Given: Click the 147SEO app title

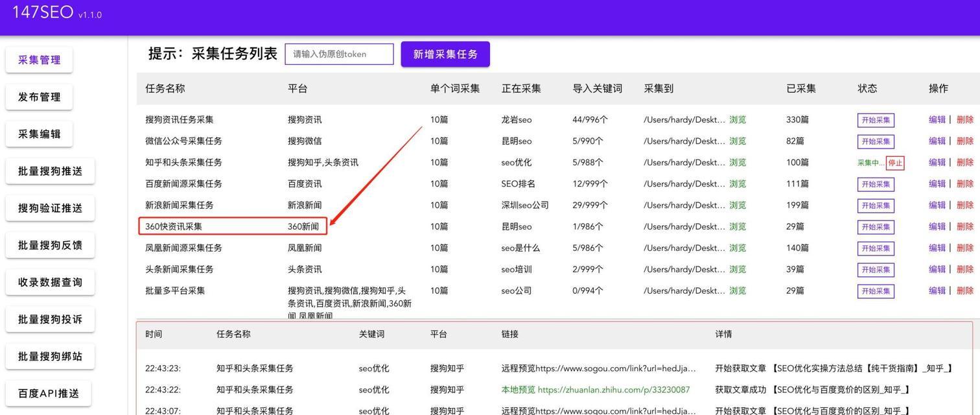Looking at the screenshot, I should pos(43,12).
